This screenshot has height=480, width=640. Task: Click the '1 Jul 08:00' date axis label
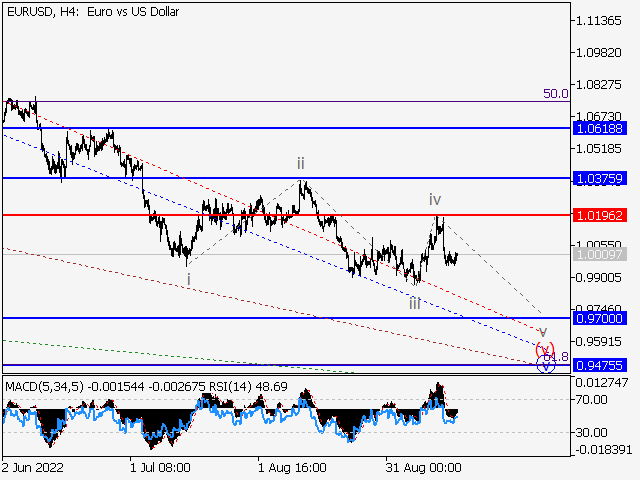pyautogui.click(x=160, y=468)
